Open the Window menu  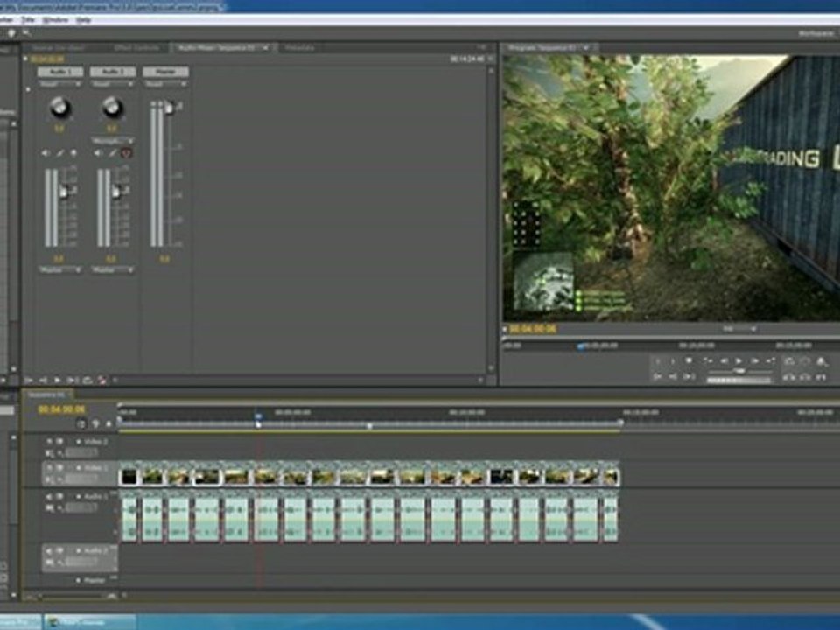(x=56, y=20)
